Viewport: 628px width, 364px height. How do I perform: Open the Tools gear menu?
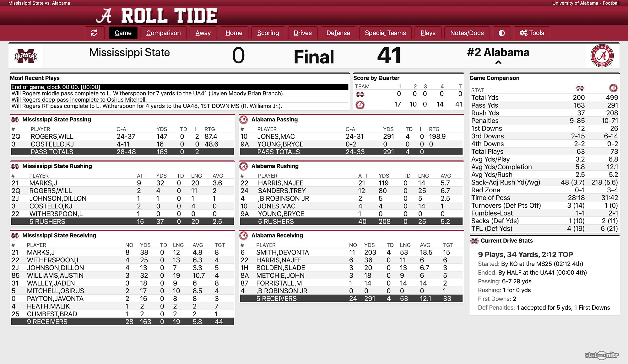coord(532,33)
